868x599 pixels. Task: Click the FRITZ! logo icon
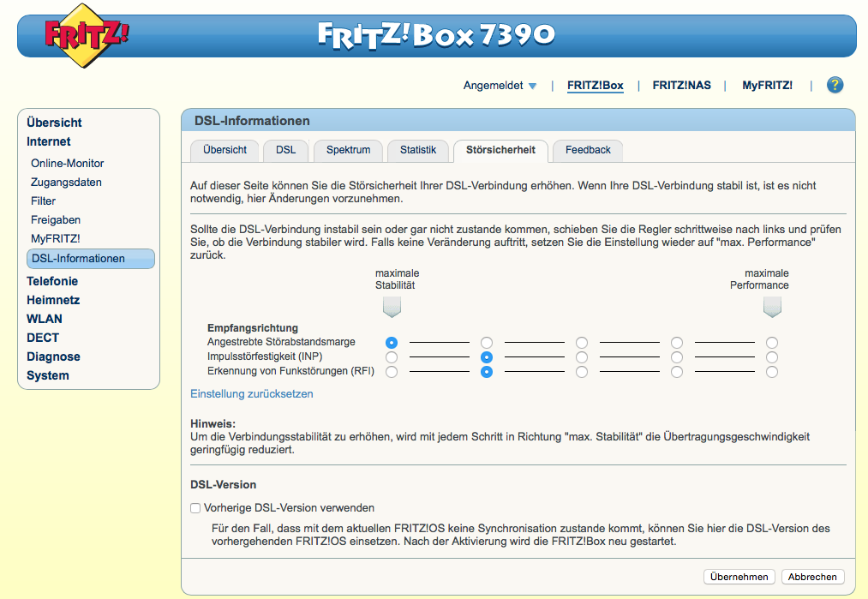coord(85,36)
